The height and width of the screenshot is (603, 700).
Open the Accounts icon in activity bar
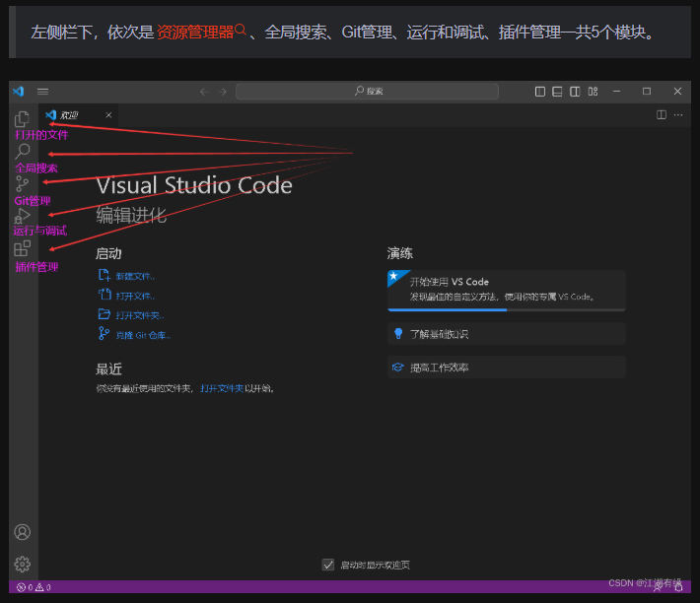pyautogui.click(x=23, y=532)
